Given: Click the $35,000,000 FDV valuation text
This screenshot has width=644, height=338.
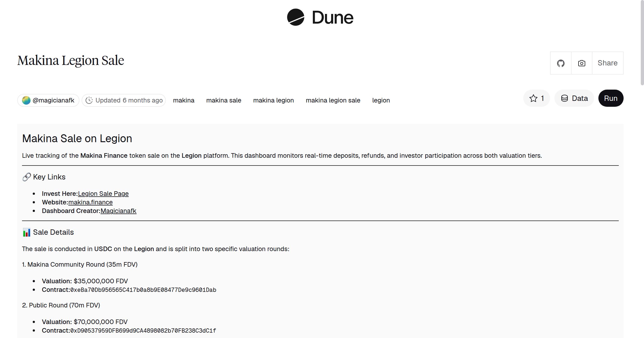Looking at the screenshot, I should tap(101, 281).
